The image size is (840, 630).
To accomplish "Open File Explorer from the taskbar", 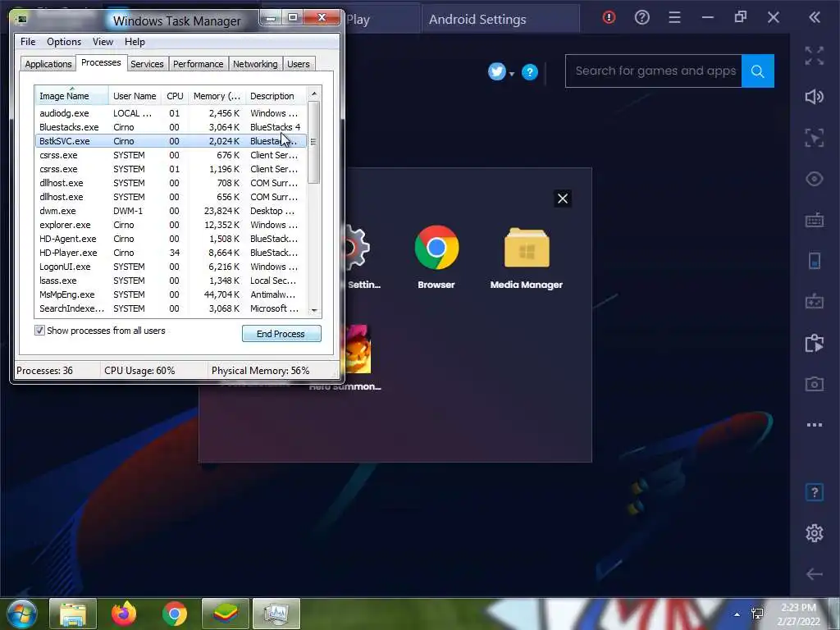I will 73,614.
